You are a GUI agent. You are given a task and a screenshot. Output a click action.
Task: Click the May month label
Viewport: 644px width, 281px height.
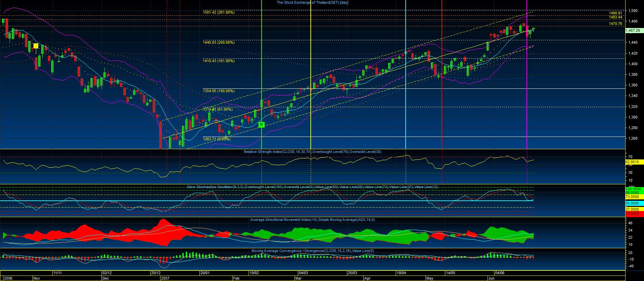[x=430, y=278]
